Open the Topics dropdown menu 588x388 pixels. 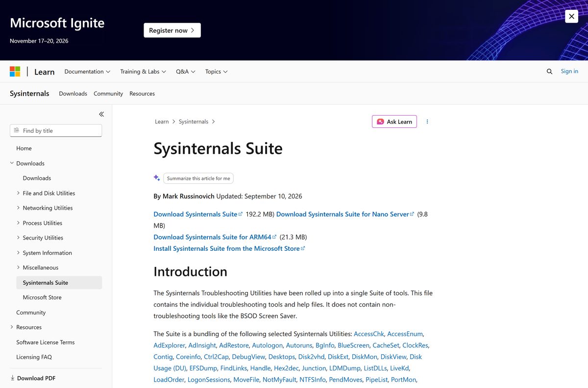click(x=216, y=72)
